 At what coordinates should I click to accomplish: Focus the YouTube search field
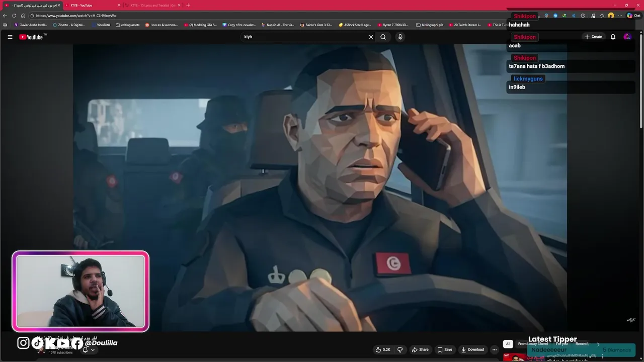pos(304,37)
